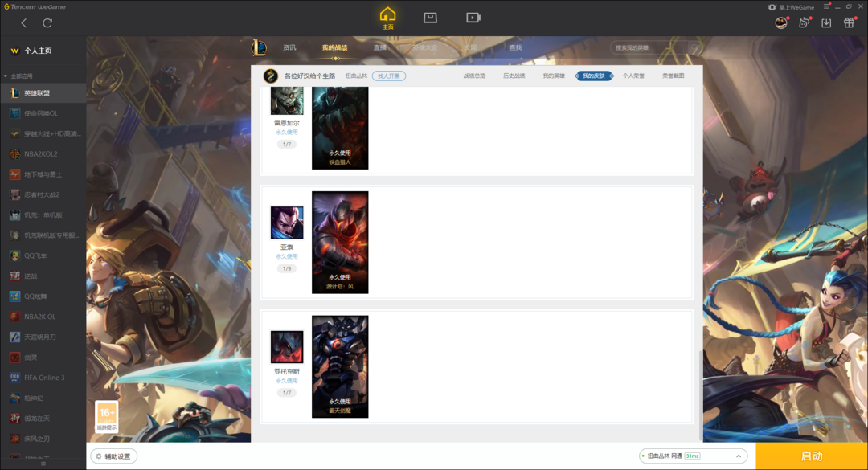Click the skin list vertical scrollbar

pos(700,395)
